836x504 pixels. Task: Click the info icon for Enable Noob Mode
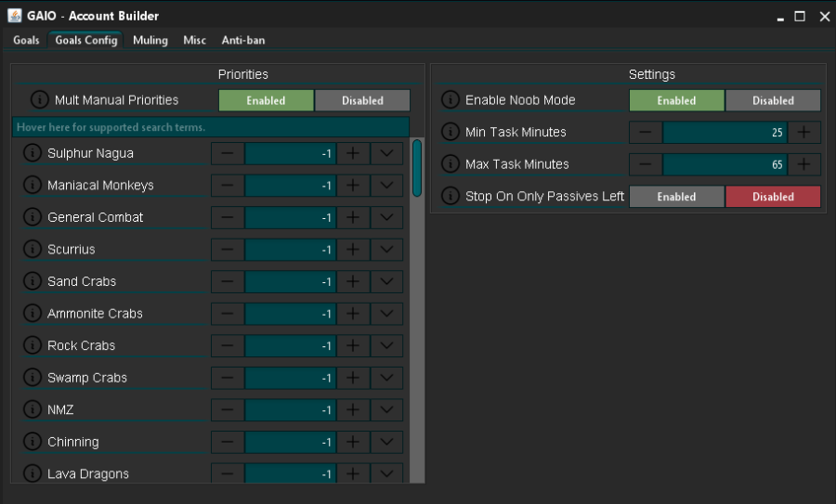[451, 100]
